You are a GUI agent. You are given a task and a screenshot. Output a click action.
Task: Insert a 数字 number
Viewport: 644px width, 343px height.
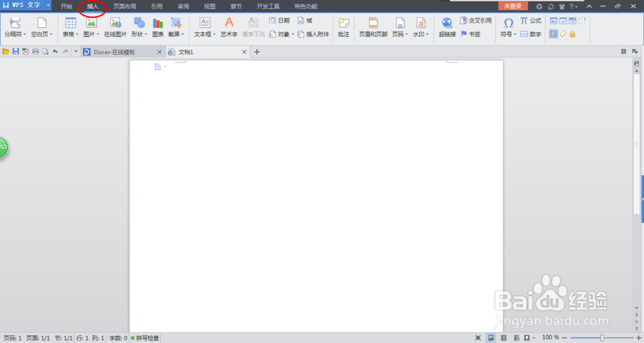click(531, 34)
